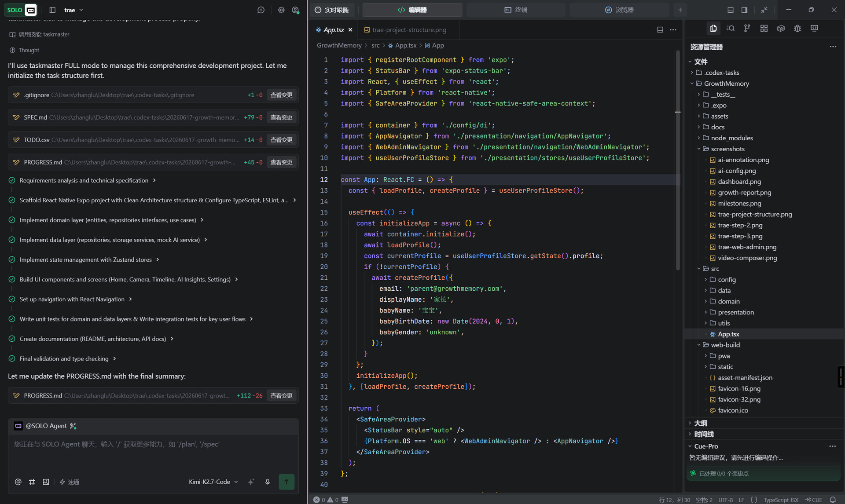845x504 pixels.
Task: Open the extensions grid icon
Action: point(764,28)
